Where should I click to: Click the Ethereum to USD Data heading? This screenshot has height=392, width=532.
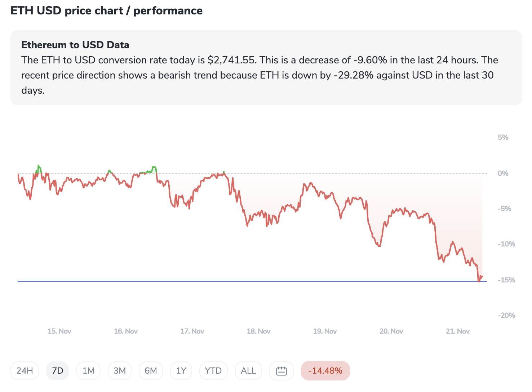(75, 45)
